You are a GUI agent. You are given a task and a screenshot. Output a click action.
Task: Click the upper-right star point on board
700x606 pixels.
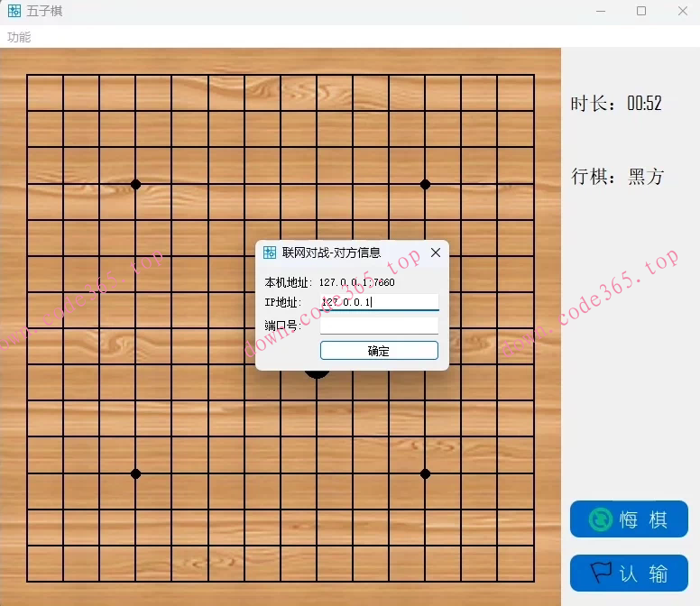[426, 184]
